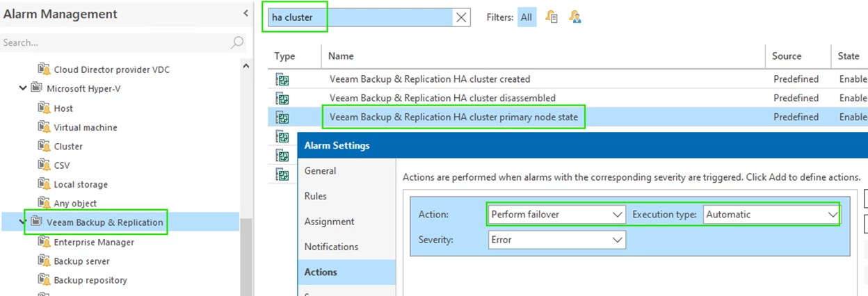Click the HA cluster disassembled alarm icon
The width and height of the screenshot is (868, 296).
[x=282, y=98]
